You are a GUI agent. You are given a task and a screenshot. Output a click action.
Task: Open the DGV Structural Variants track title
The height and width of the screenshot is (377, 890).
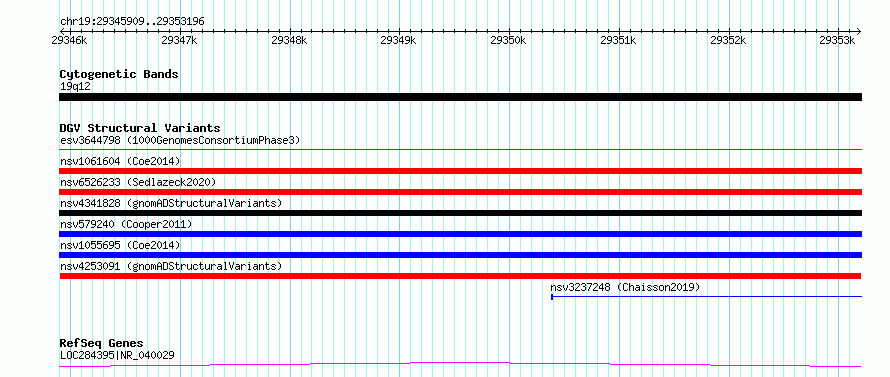point(140,128)
